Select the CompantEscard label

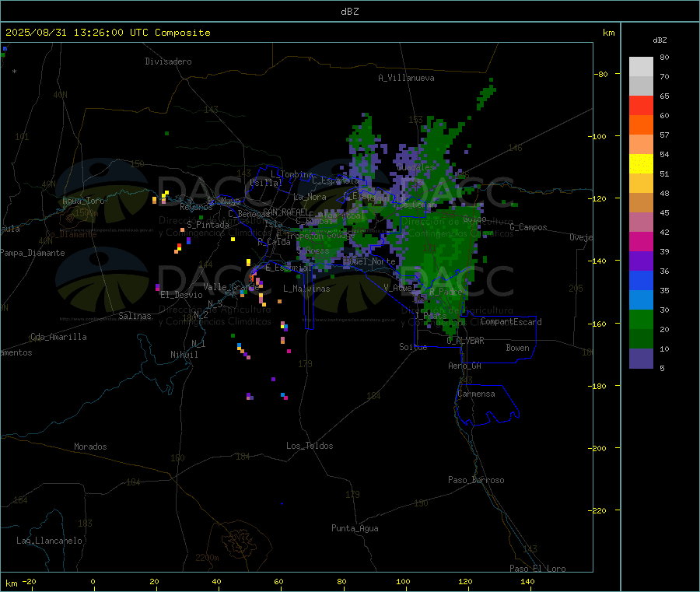click(511, 322)
